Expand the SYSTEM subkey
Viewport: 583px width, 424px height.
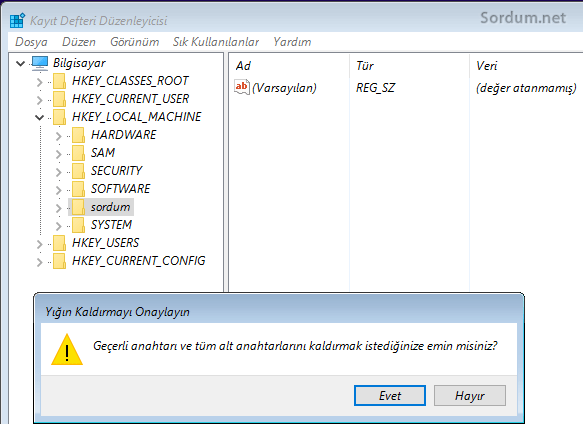pos(58,226)
